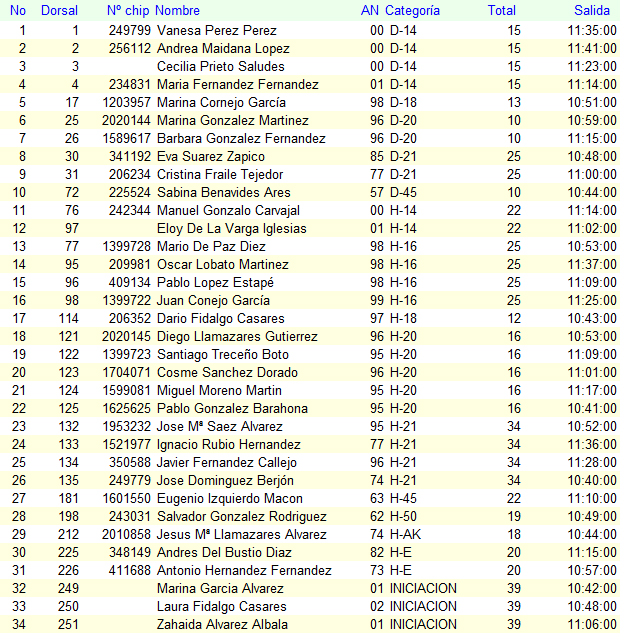
Task: Select the Vanesa Perez Perez row
Action: pyautogui.click(x=217, y=31)
